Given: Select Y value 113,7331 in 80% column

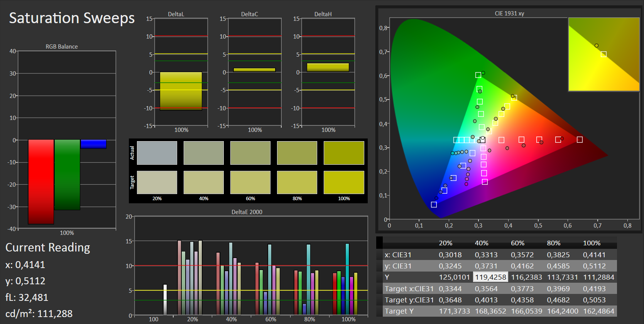Looking at the screenshot, I should [x=563, y=277].
